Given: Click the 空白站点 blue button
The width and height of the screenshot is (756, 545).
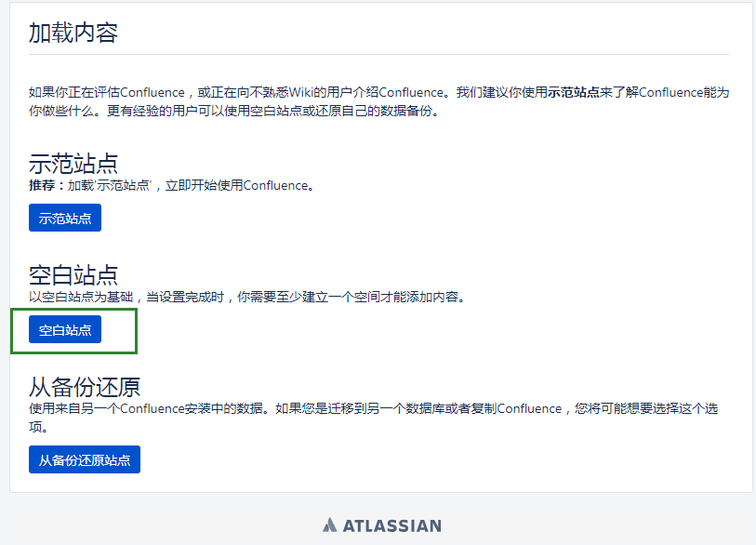Looking at the screenshot, I should (65, 329).
